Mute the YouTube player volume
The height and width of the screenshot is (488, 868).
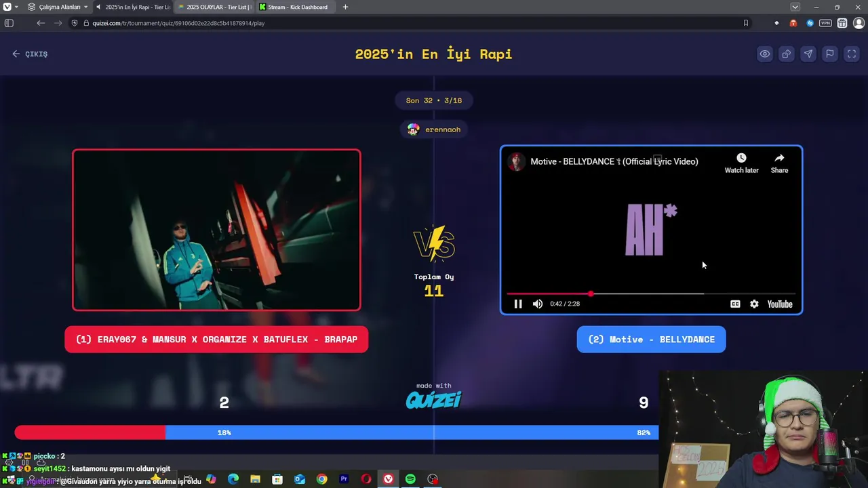point(538,304)
